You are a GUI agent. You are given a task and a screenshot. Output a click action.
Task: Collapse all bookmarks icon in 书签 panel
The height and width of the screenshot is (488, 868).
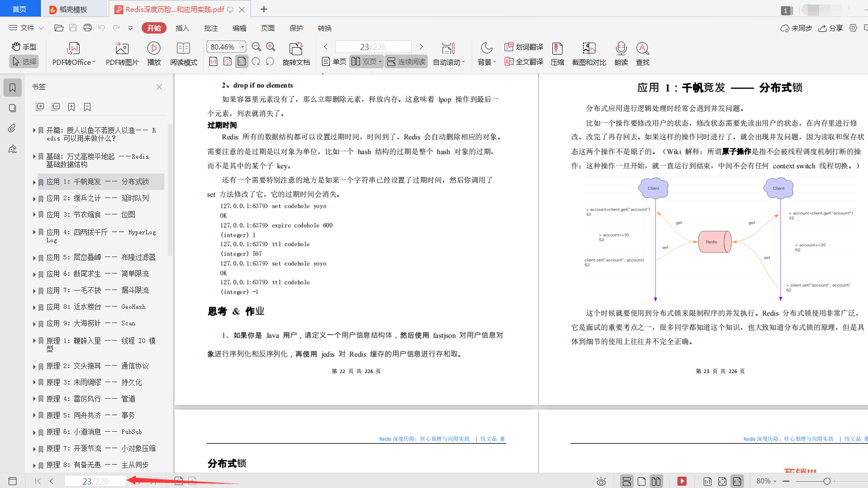tap(56, 107)
